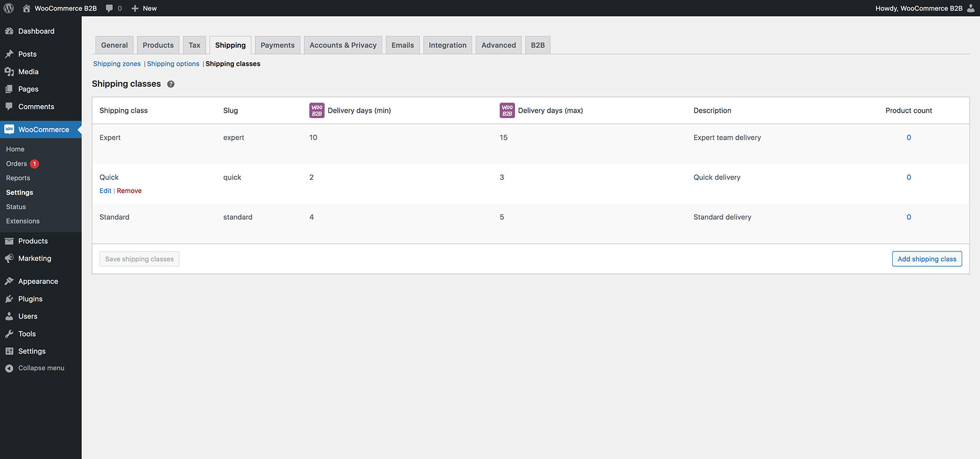Open the B2B settings tab
980x459 pixels.
coord(537,45)
